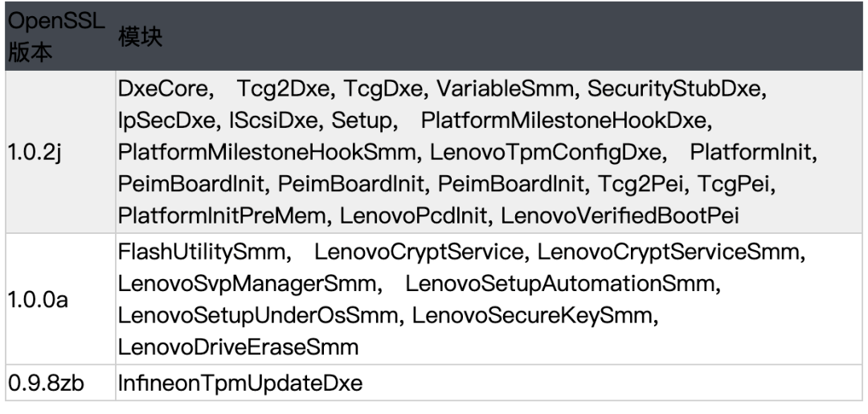Click the Tcg2Dxe module name
The width and height of the screenshot is (868, 414).
(x=283, y=88)
